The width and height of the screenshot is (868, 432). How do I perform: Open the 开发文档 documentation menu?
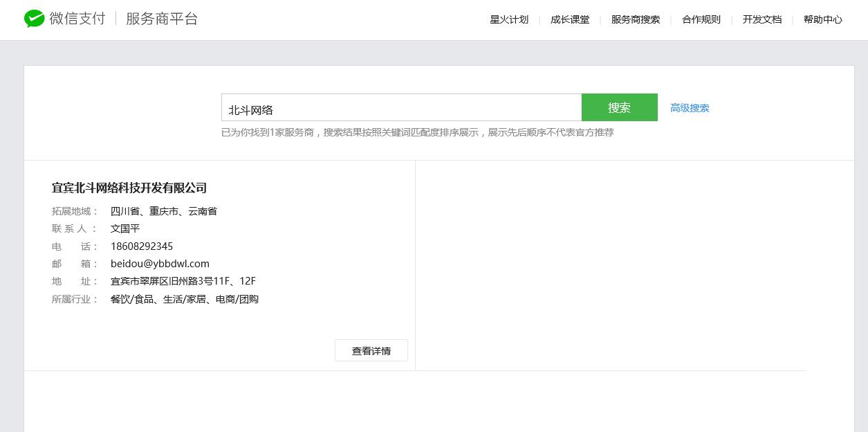click(761, 20)
